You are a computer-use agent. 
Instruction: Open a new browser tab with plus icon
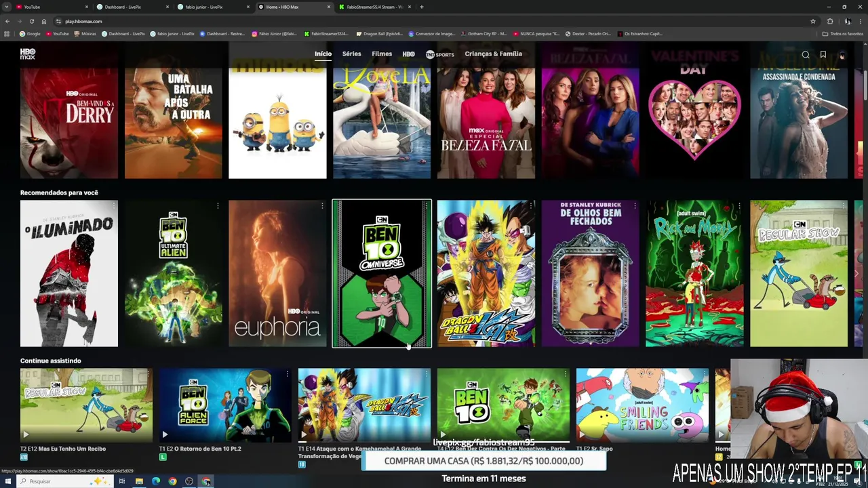[422, 7]
